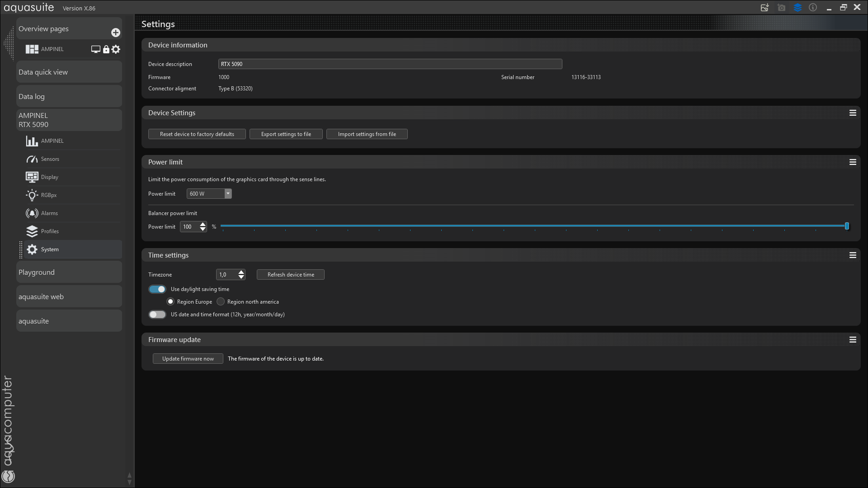The width and height of the screenshot is (868, 488).
Task: Open the Alarms page
Action: coord(49,213)
